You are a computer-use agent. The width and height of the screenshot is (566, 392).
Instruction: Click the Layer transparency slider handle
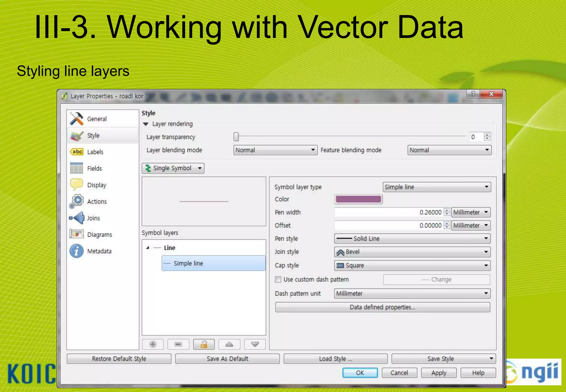pos(236,137)
